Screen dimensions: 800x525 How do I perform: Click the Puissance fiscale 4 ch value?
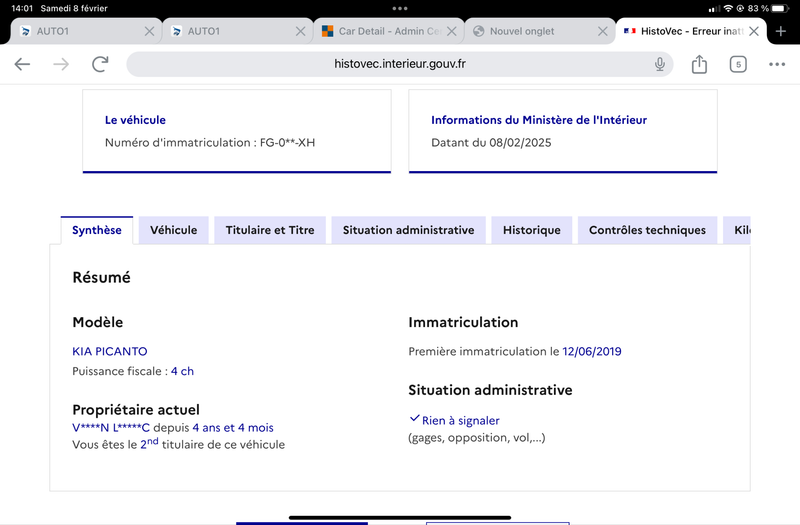pos(182,371)
